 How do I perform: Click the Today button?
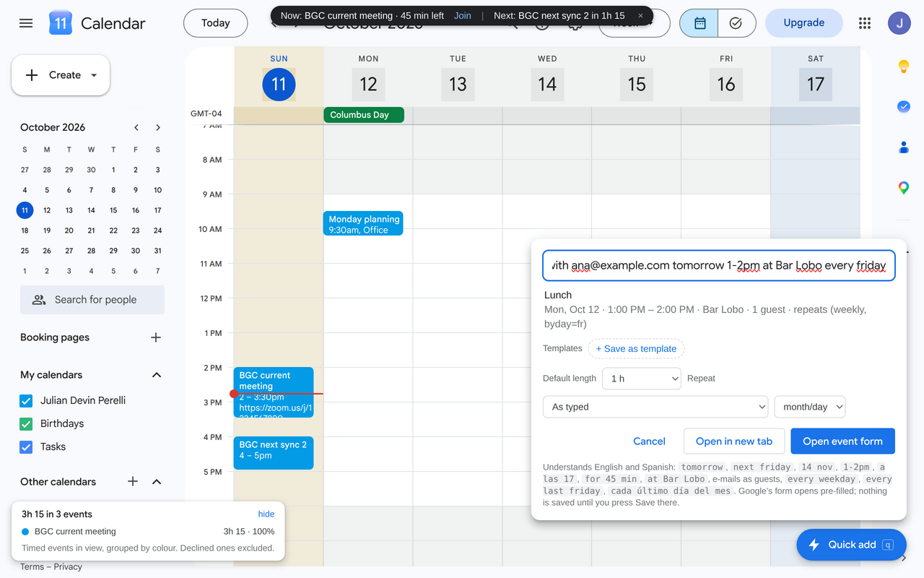[215, 23]
